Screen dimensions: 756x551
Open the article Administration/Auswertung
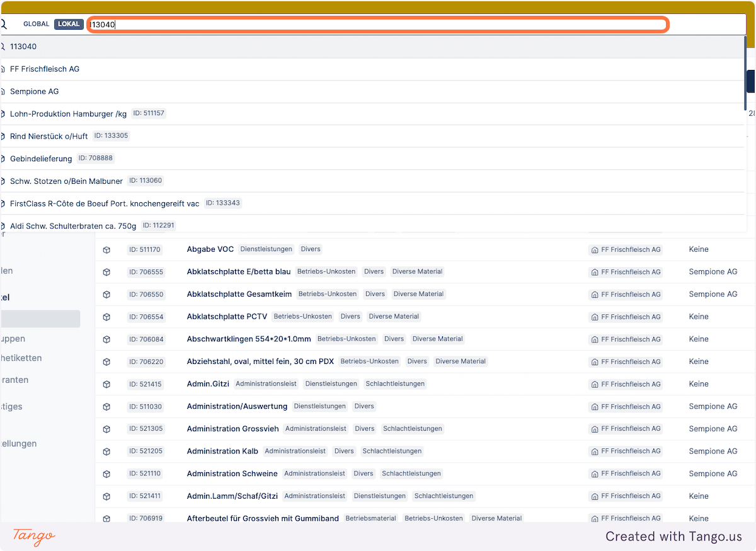[237, 406]
